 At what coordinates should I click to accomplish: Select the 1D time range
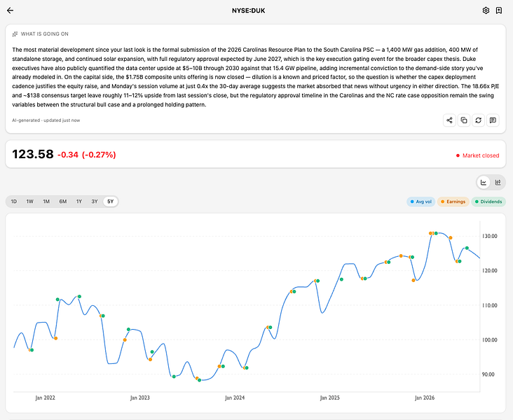click(x=14, y=202)
